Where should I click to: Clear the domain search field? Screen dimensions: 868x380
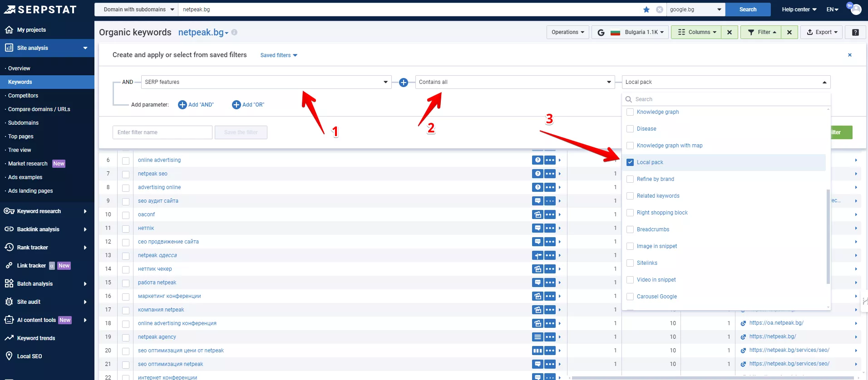(660, 10)
